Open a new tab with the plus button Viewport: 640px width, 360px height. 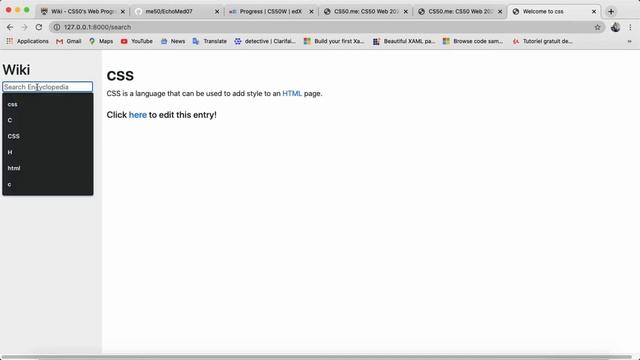pos(611,11)
